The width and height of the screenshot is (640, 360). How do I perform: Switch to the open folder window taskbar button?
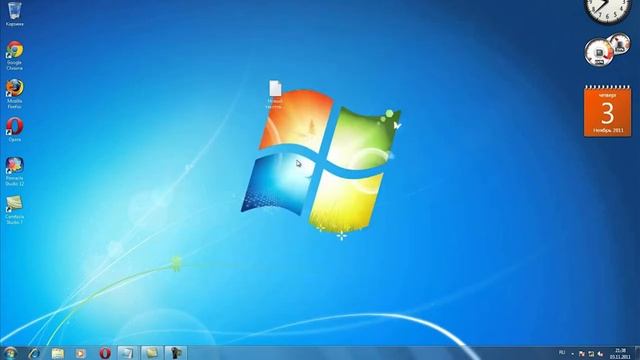click(x=152, y=353)
